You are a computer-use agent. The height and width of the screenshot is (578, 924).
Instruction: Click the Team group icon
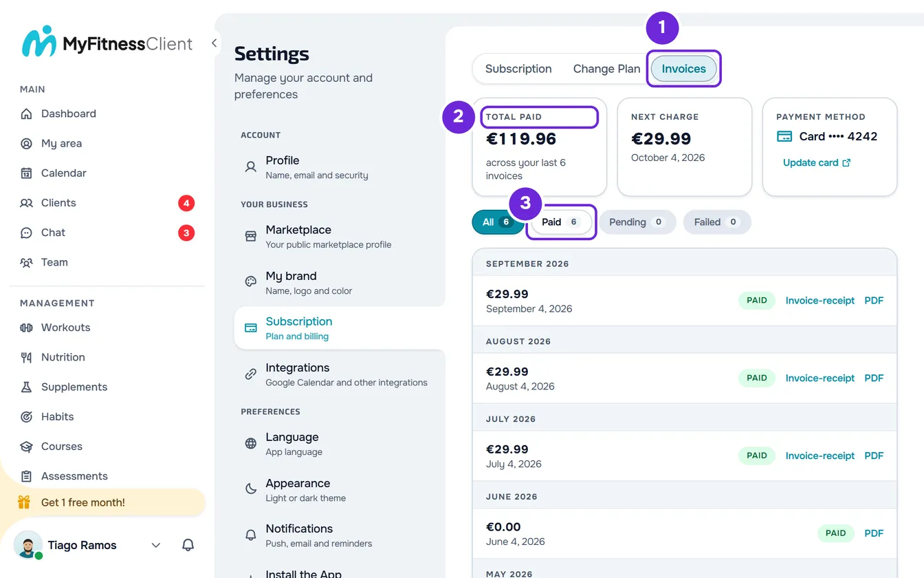click(26, 262)
